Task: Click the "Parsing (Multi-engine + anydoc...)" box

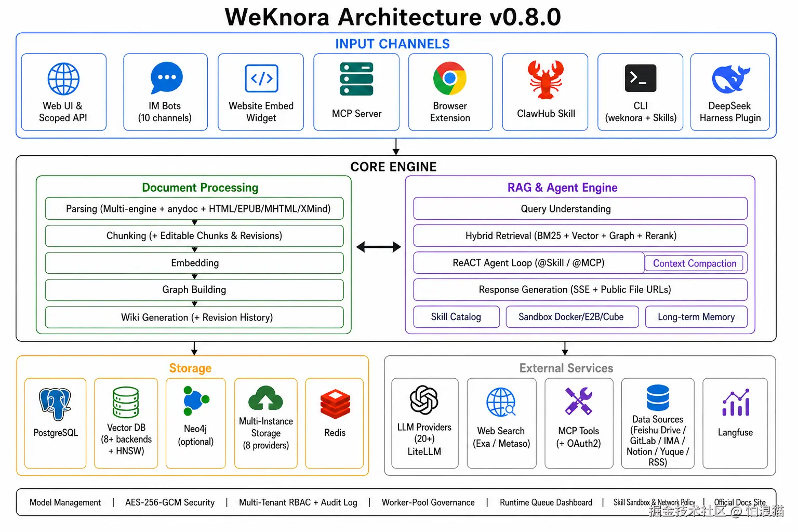Action: point(194,208)
